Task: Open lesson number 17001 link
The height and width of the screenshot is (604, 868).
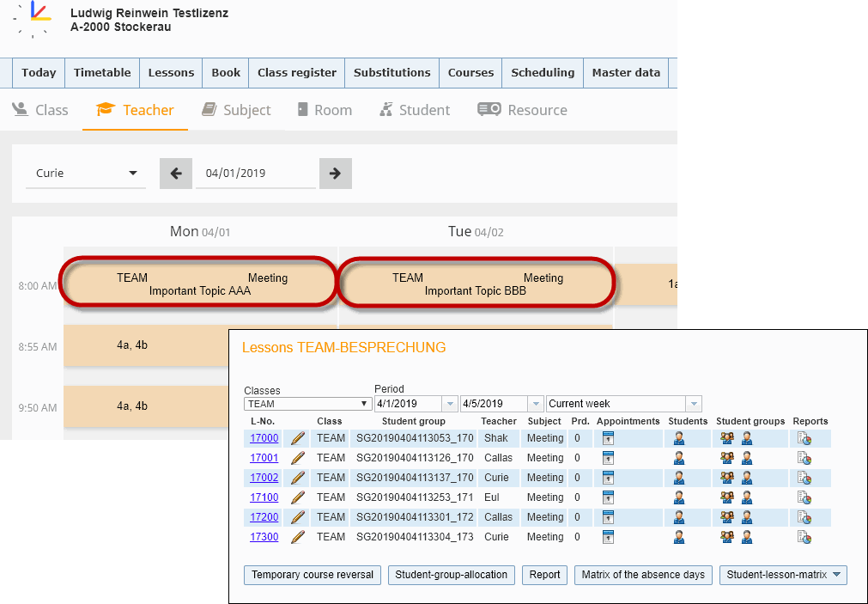Action: click(264, 458)
